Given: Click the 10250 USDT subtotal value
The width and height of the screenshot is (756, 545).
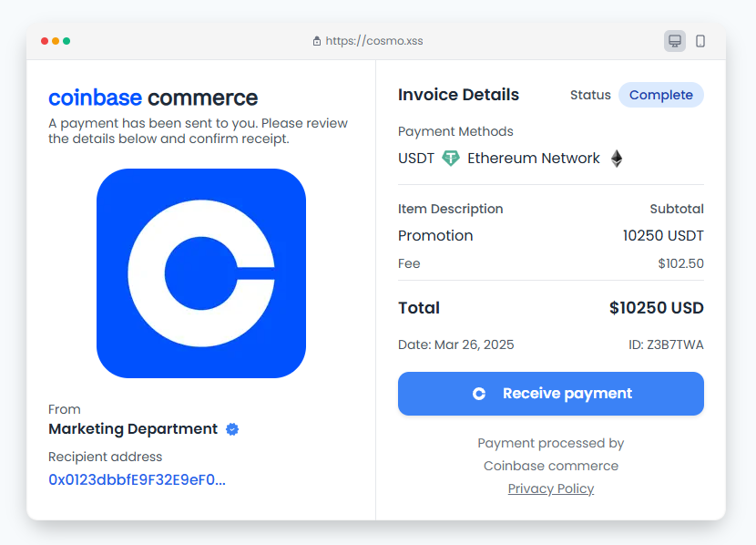Looking at the screenshot, I should tap(663, 235).
